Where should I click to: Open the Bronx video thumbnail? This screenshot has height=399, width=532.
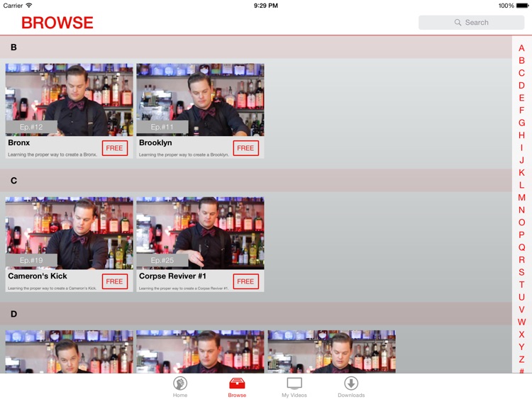[70, 100]
